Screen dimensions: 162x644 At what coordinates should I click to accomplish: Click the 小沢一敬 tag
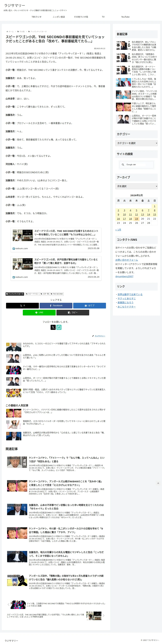tap(45, 294)
